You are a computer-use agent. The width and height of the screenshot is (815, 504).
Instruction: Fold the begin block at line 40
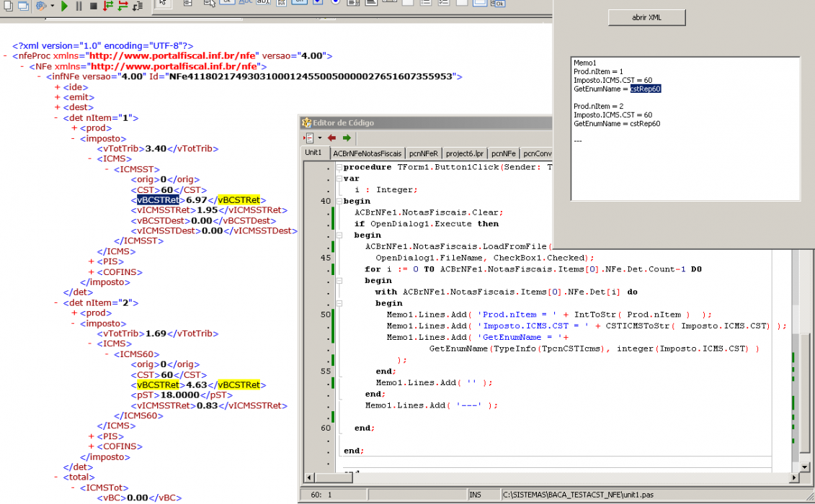(339, 201)
